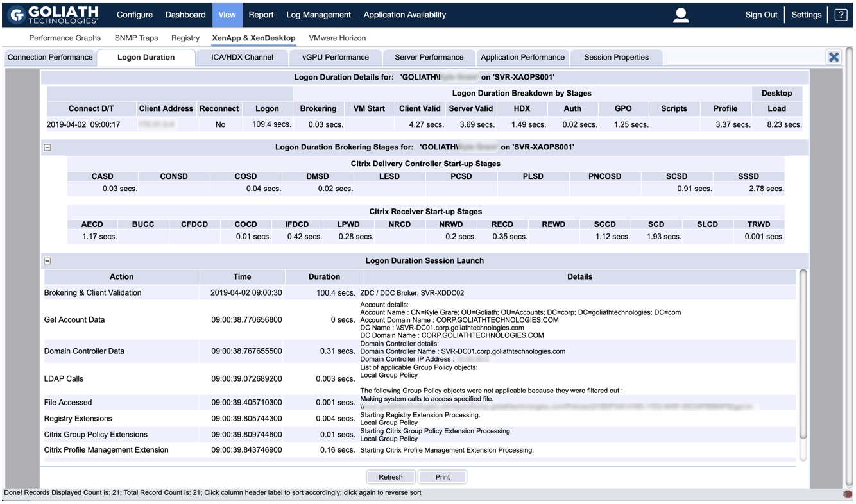This screenshot has height=504, width=856.
Task: Open the Dashboard menu
Action: coord(185,14)
